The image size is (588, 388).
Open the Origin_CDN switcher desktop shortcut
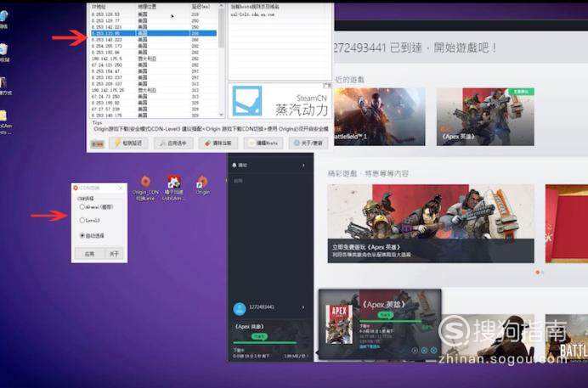tap(145, 188)
